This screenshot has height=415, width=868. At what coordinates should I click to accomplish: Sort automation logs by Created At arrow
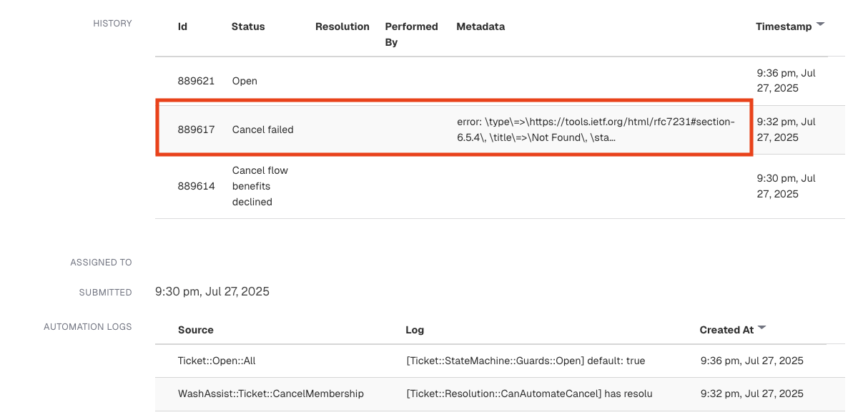761,328
